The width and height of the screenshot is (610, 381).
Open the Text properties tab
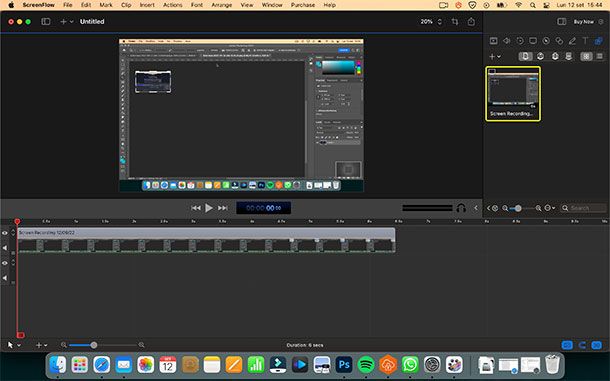pos(585,40)
